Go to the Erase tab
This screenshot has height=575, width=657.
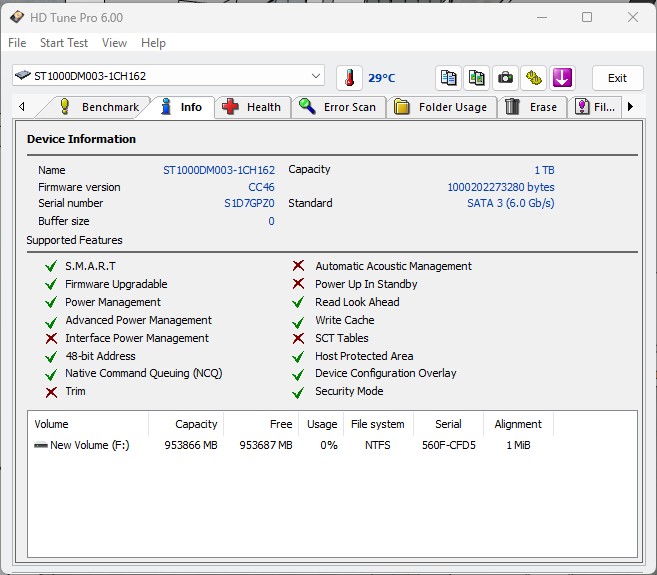[x=531, y=107]
